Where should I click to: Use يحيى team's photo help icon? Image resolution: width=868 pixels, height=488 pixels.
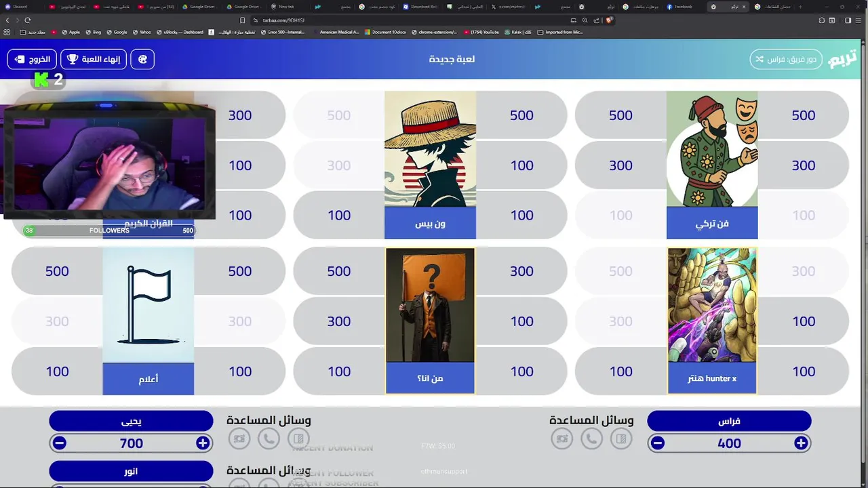pyautogui.click(x=239, y=439)
